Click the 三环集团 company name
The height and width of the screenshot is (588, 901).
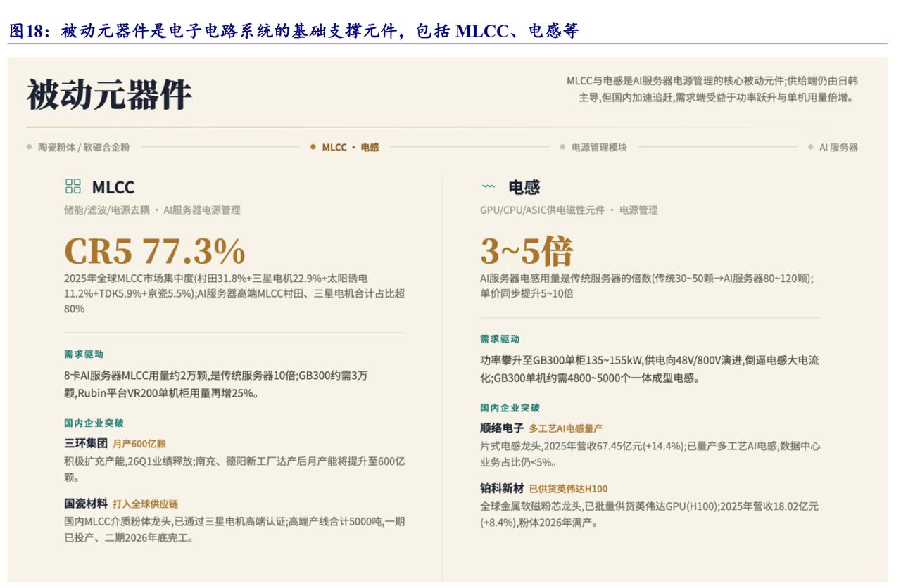pyautogui.click(x=86, y=443)
